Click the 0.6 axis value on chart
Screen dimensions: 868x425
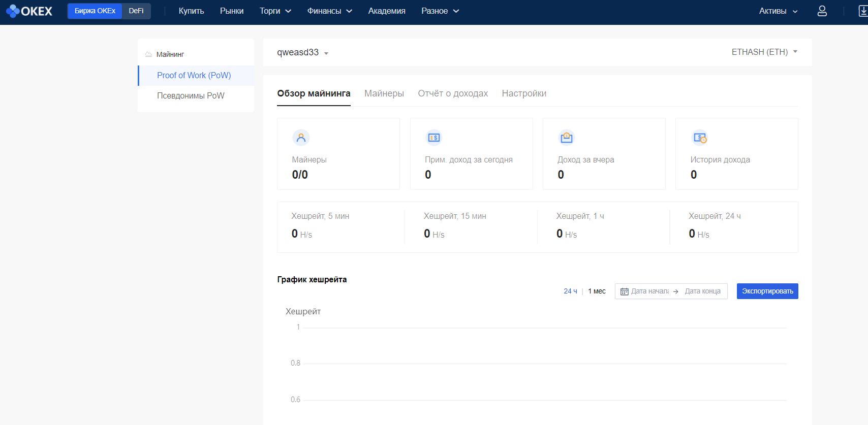click(295, 400)
